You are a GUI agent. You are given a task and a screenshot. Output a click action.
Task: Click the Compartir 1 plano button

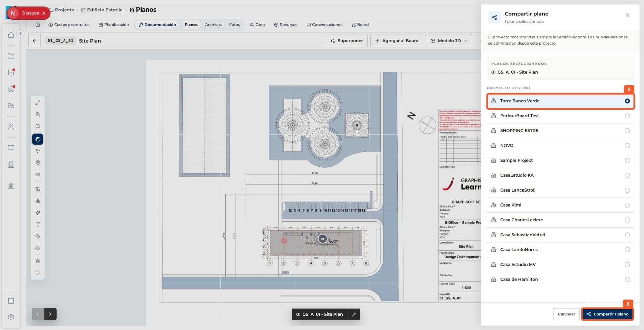(x=607, y=314)
